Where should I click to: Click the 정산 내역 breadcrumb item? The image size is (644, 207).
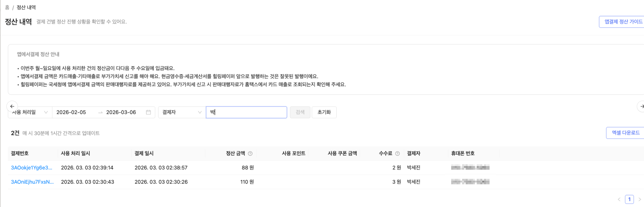click(x=26, y=8)
